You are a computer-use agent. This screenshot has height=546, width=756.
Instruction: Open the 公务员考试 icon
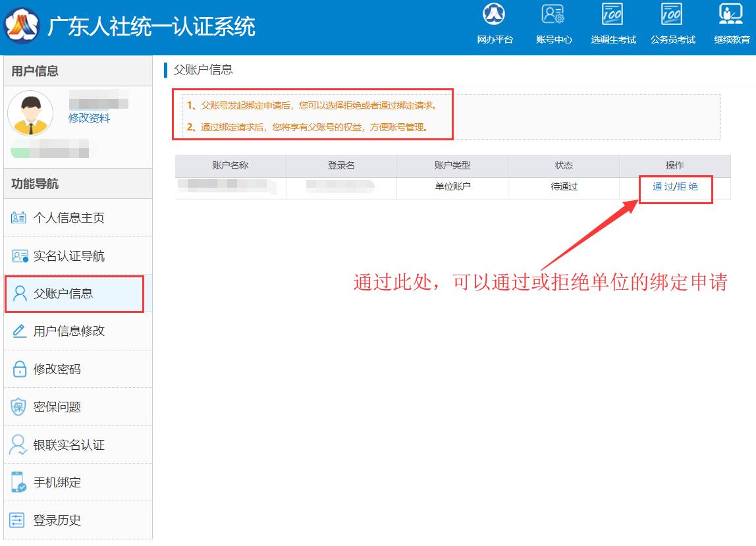tap(672, 15)
